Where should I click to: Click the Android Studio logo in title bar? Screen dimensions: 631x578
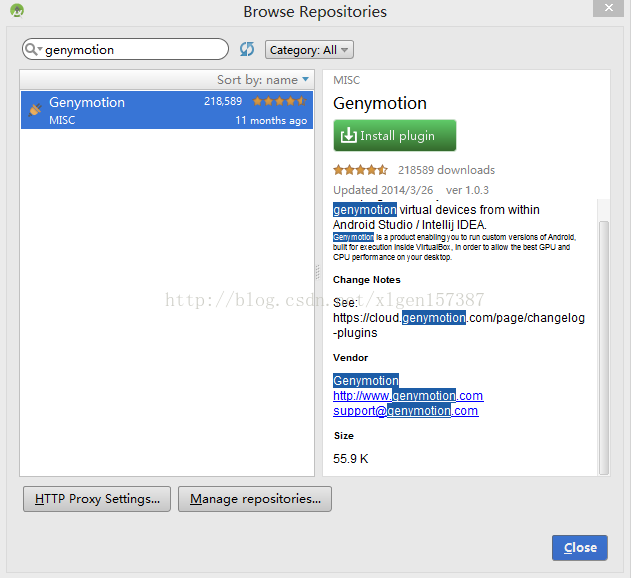click(x=17, y=10)
